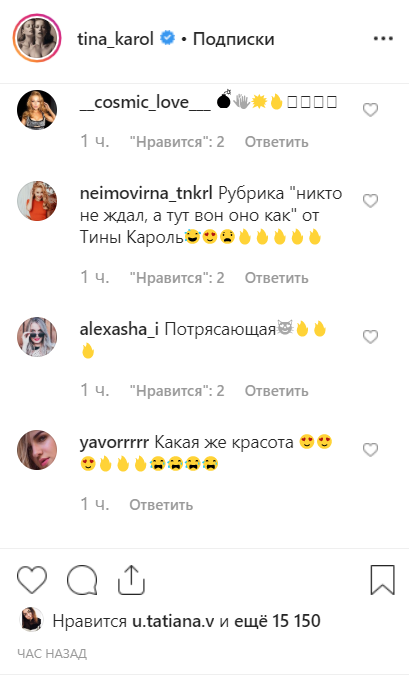The width and height of the screenshot is (409, 685).
Task: Share the post via upload arrow icon
Action: tap(131, 580)
